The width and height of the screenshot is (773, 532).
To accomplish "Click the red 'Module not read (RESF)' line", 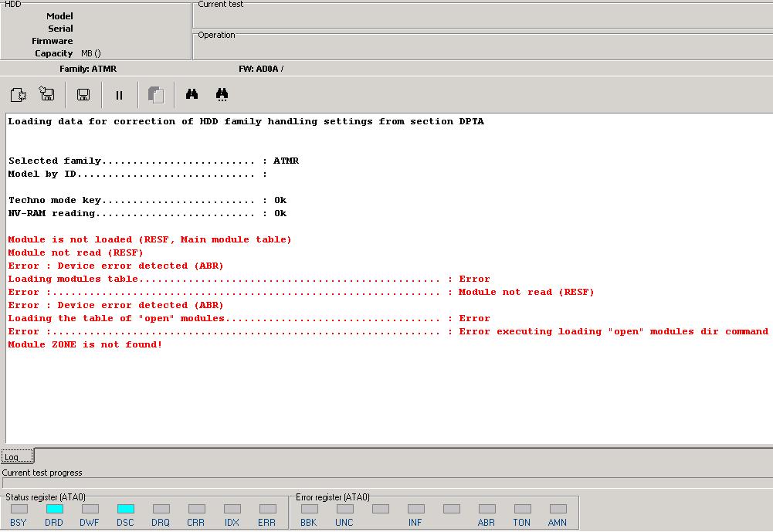I will pos(76,253).
